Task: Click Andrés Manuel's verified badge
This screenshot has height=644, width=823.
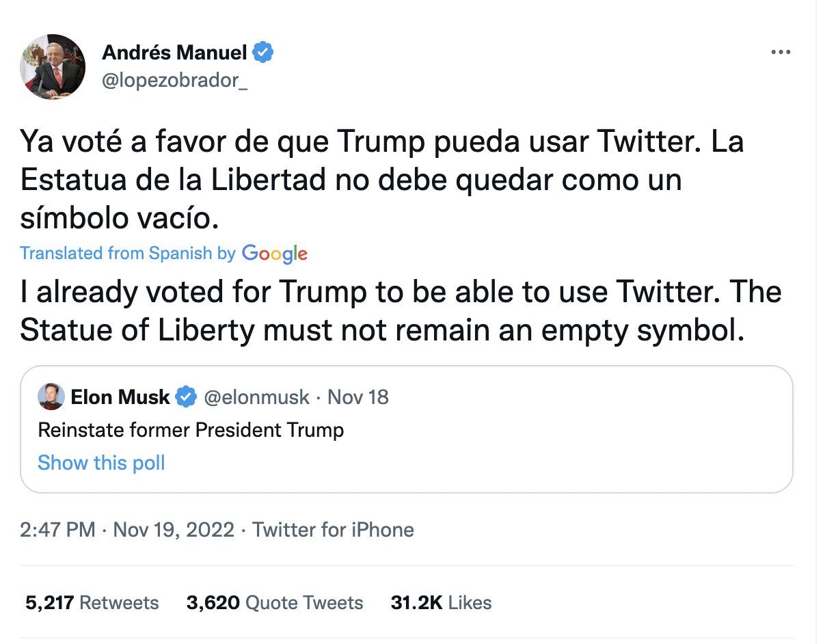Action: click(263, 52)
